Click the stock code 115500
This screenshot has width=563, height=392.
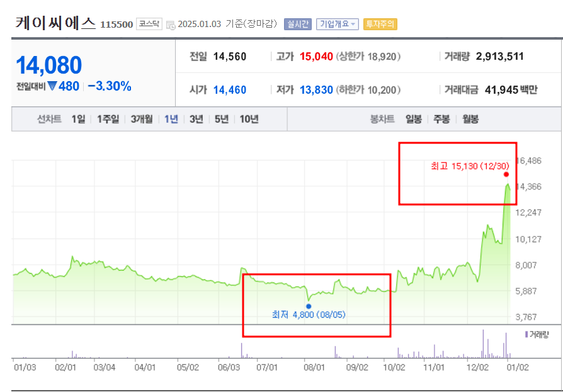coord(117,25)
